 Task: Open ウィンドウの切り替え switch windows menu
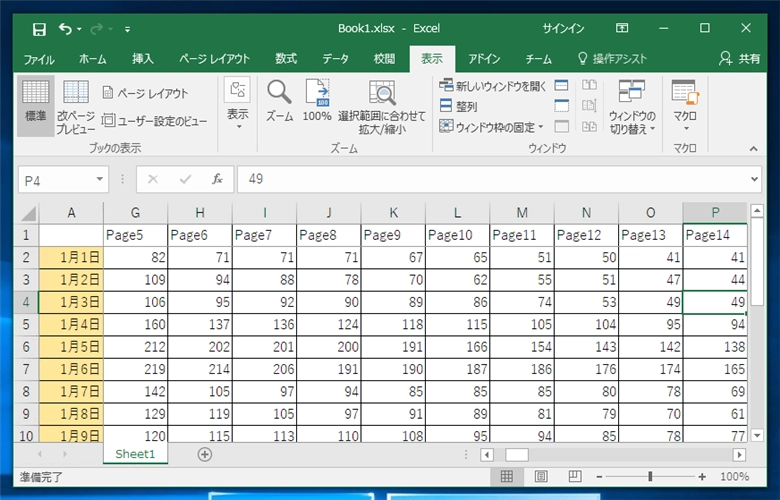(632, 107)
